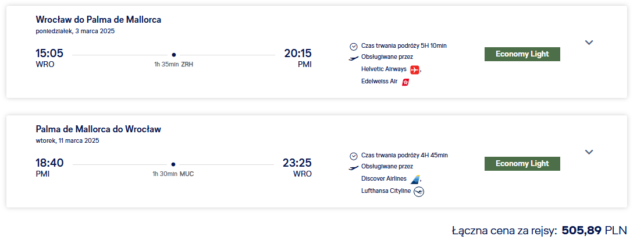Click the 1h 30min MUC layover label
Screen dimensions: 644x250
tap(173, 174)
